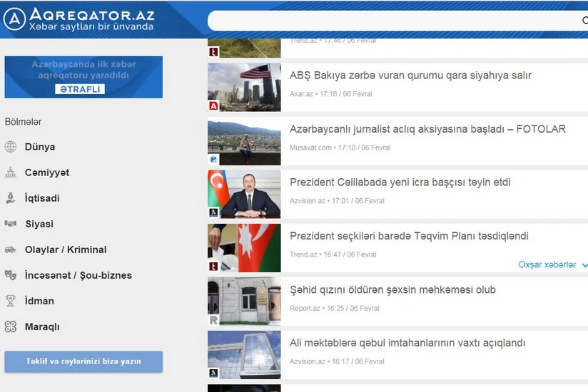Image resolution: width=588 pixels, height=392 pixels.
Task: Click Azvision.az • 17:01 / 06 Fevral text
Action: [337, 201]
